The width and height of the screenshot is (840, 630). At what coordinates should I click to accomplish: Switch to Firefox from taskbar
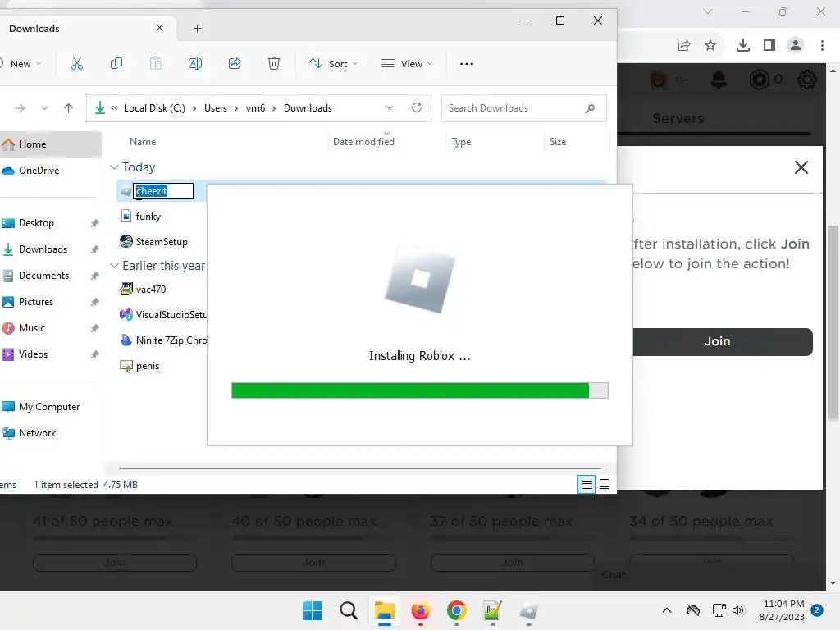[421, 610]
